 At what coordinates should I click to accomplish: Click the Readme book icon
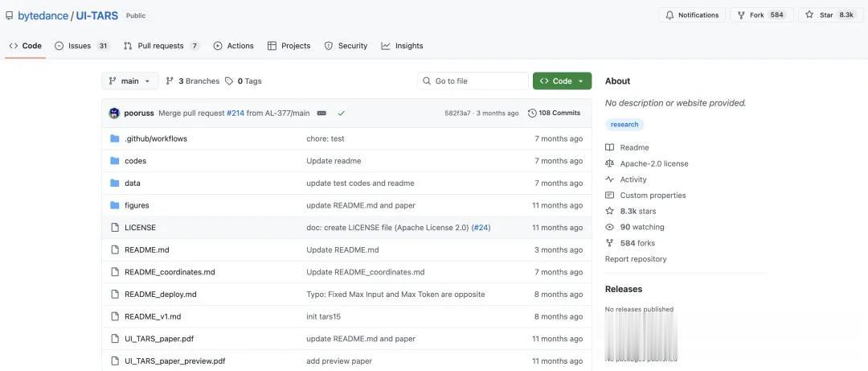point(610,148)
